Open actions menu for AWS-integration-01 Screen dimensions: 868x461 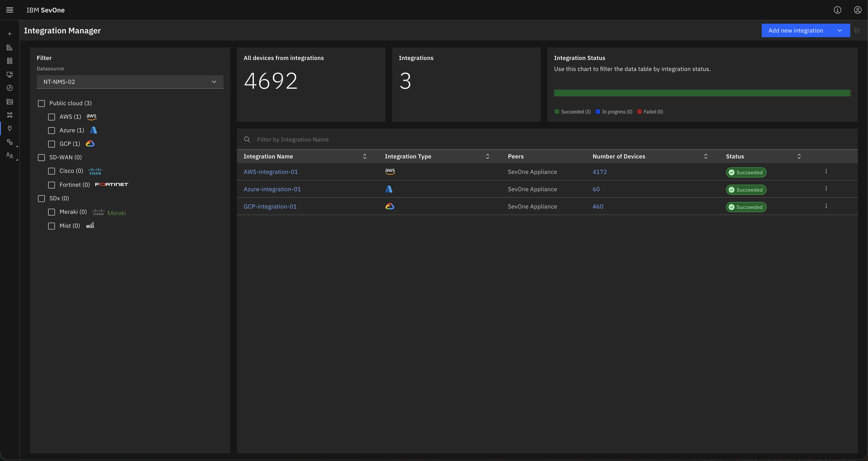pos(826,171)
